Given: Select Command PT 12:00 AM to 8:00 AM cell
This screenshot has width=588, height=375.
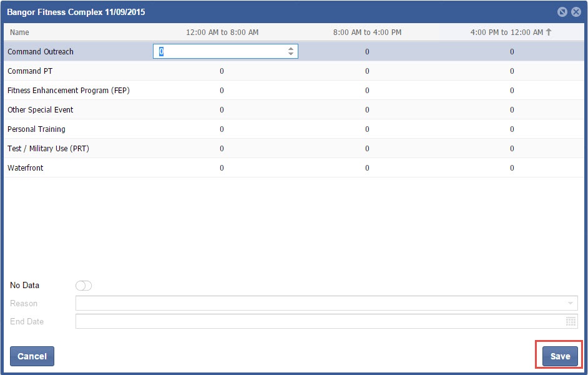Looking at the screenshot, I should (222, 71).
